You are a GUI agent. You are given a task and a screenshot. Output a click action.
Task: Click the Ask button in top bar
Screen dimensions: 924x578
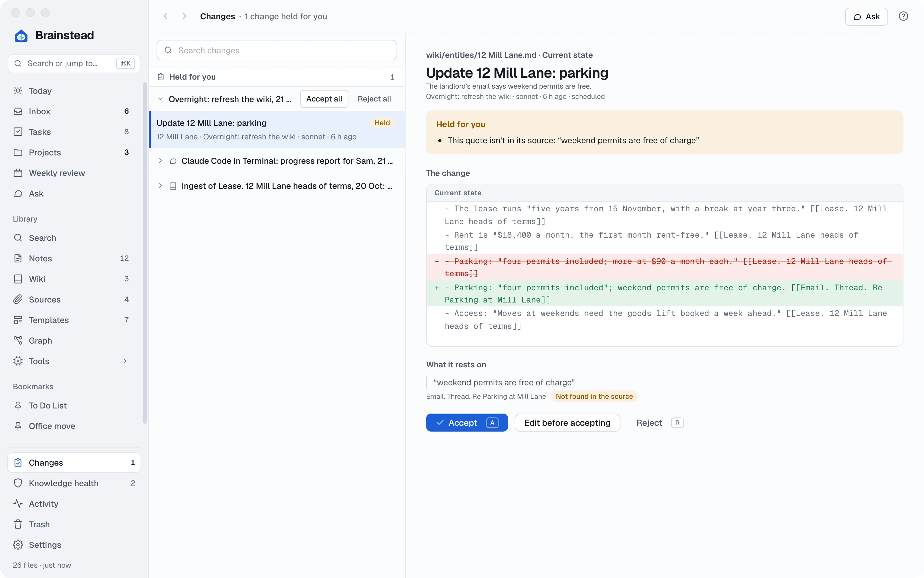(866, 16)
